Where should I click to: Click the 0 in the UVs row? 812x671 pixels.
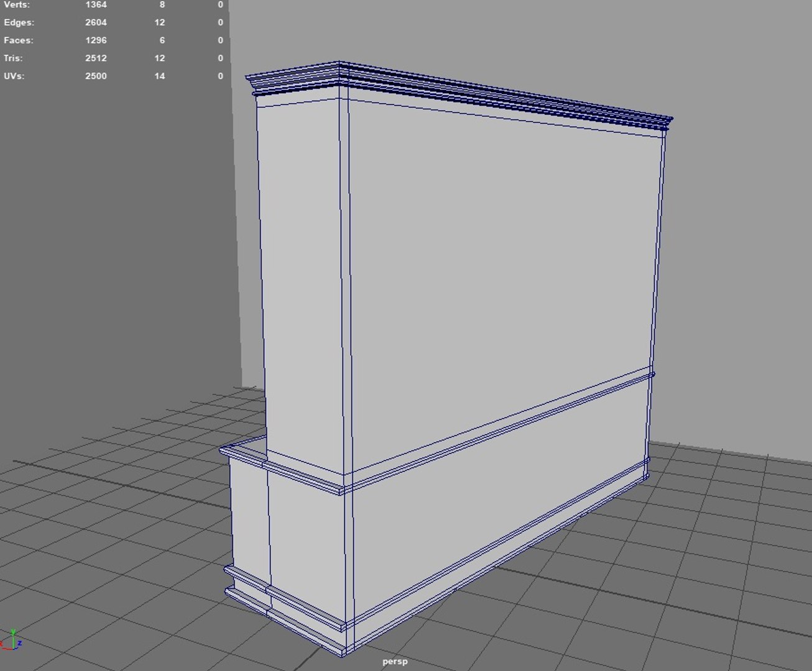[x=220, y=76]
